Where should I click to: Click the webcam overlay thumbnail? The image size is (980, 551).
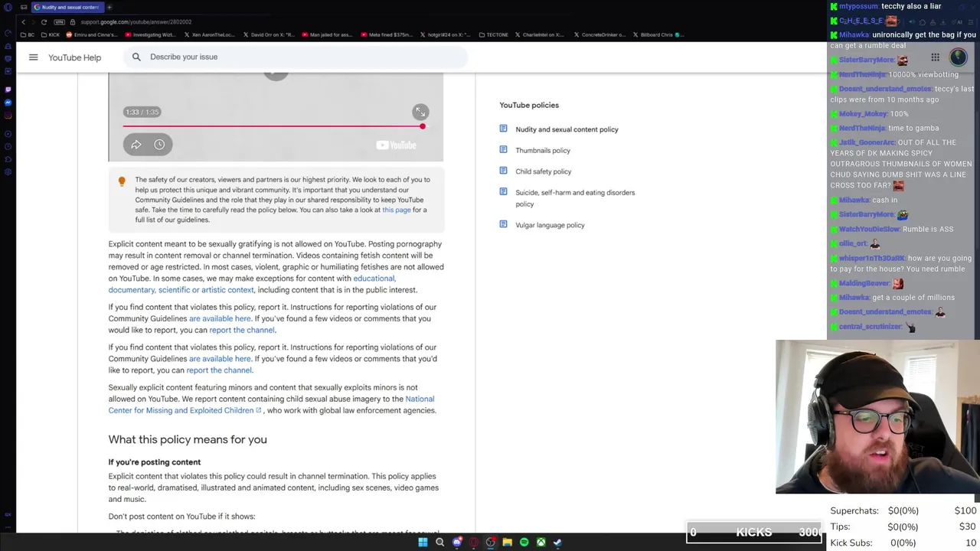(x=877, y=417)
